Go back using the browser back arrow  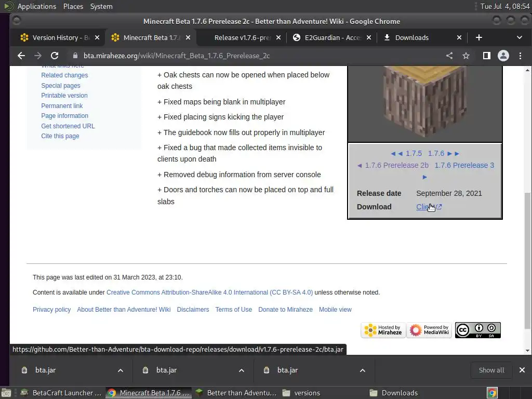point(21,56)
